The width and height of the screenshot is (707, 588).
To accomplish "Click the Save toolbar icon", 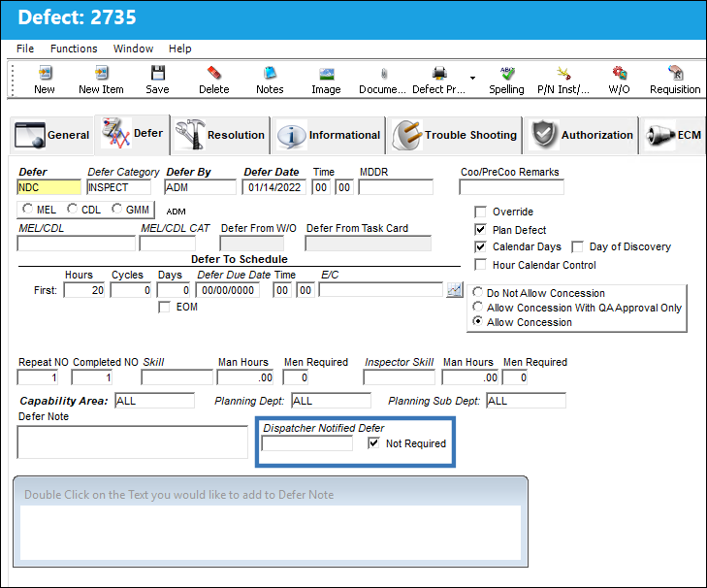I will click(157, 73).
